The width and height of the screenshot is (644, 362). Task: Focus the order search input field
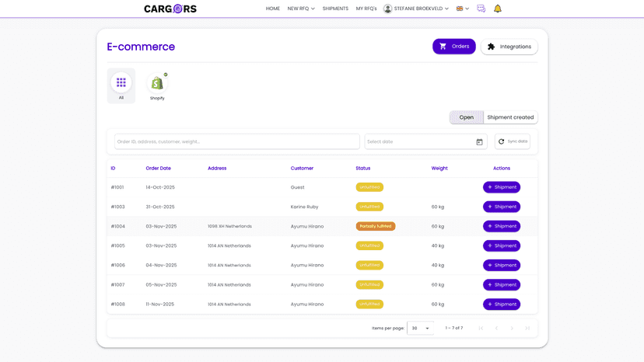point(237,141)
